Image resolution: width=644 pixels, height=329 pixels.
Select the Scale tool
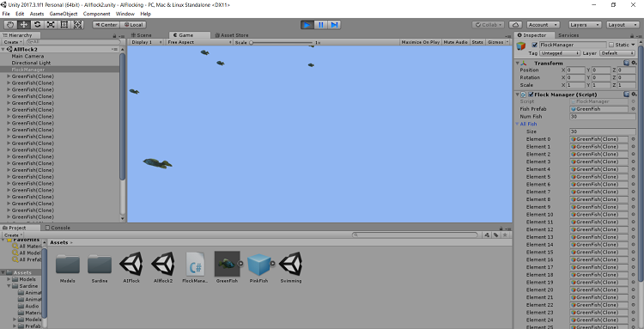51,25
